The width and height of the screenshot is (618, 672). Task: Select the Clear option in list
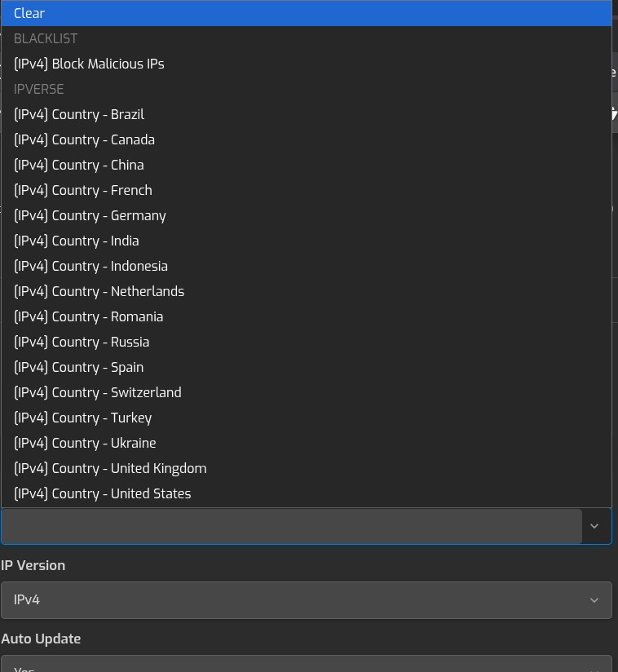pyautogui.click(x=29, y=13)
